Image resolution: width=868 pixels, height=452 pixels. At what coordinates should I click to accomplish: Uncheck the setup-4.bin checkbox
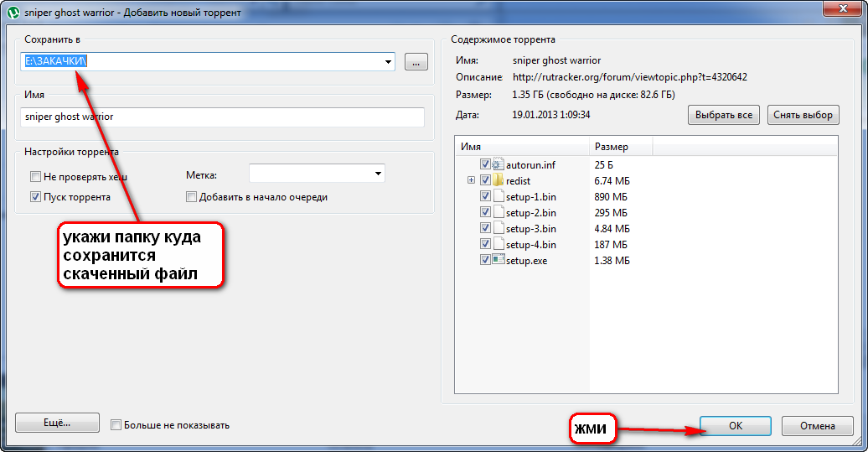(485, 244)
